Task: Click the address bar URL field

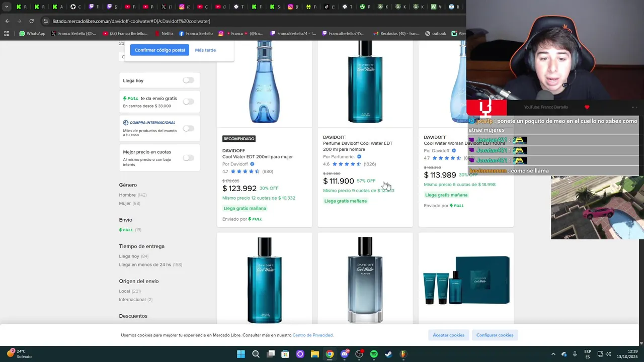Action: [252, 21]
